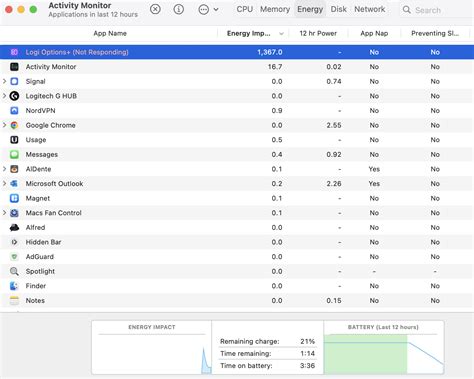Switch to the Network tab
Image resolution: width=474 pixels, height=379 pixels.
[370, 9]
